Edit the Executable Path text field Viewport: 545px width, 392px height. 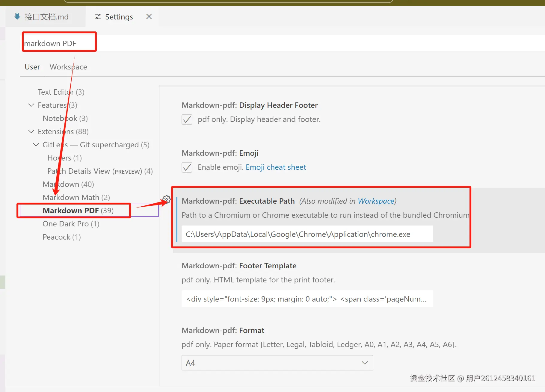click(307, 234)
